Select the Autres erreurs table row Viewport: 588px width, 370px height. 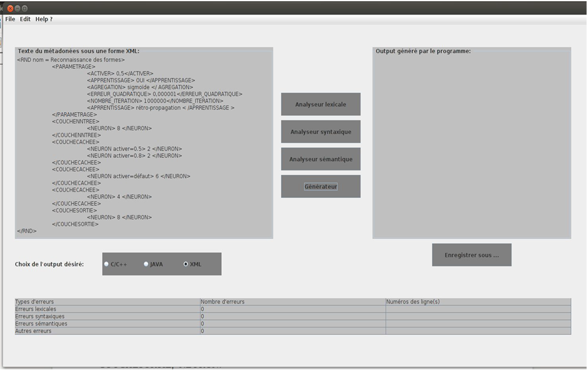[107, 331]
